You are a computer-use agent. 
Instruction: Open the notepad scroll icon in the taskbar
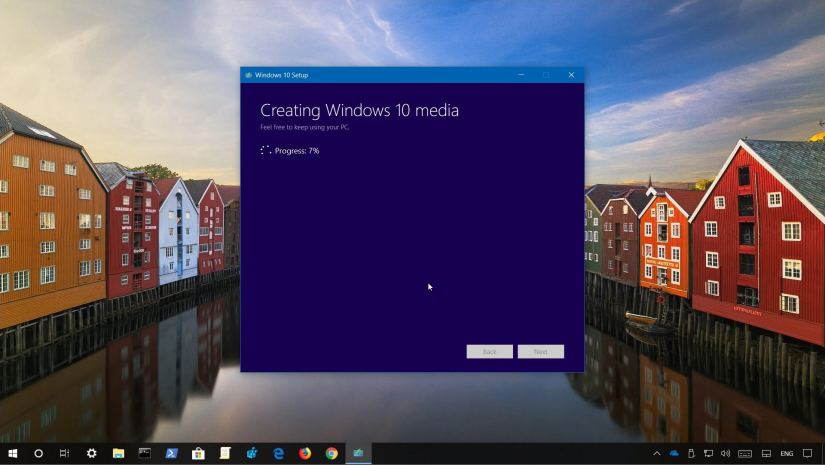(225, 453)
